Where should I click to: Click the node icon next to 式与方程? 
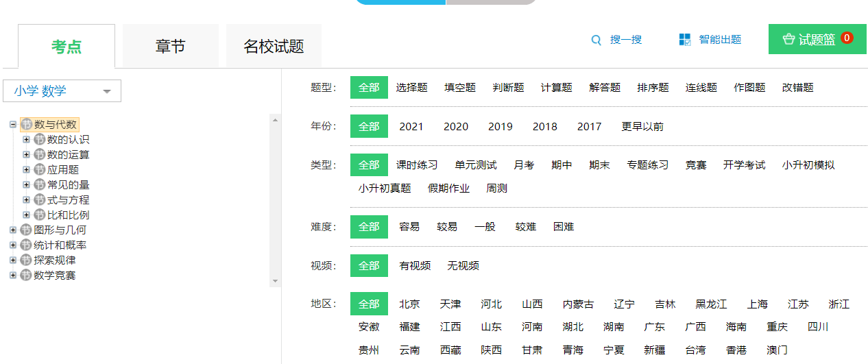click(x=40, y=200)
